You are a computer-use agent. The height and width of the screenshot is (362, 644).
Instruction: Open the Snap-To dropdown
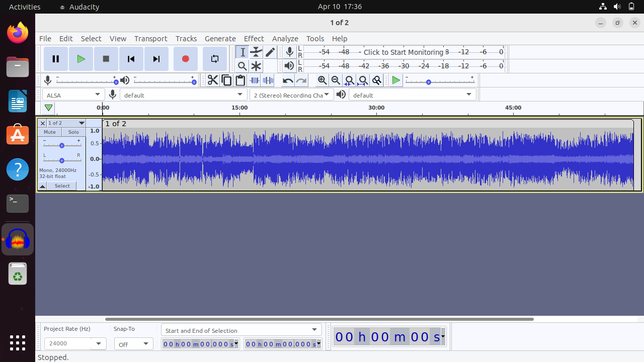[134, 344]
